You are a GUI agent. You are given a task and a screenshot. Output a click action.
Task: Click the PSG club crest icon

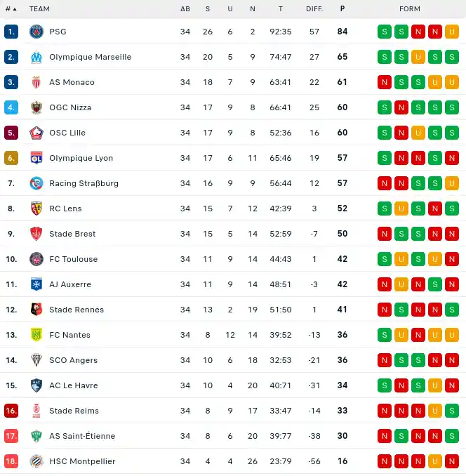point(36,32)
